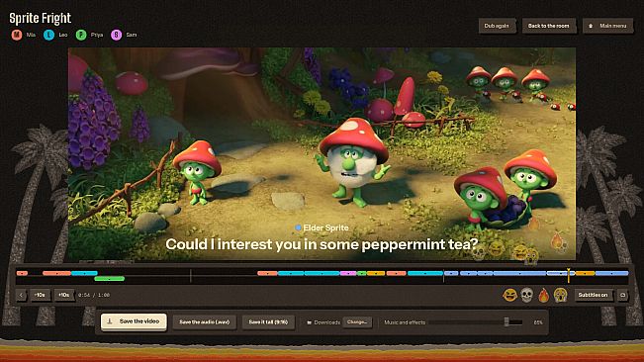Skip forward 10 seconds with +10s
This screenshot has width=644, height=362.
[64, 295]
